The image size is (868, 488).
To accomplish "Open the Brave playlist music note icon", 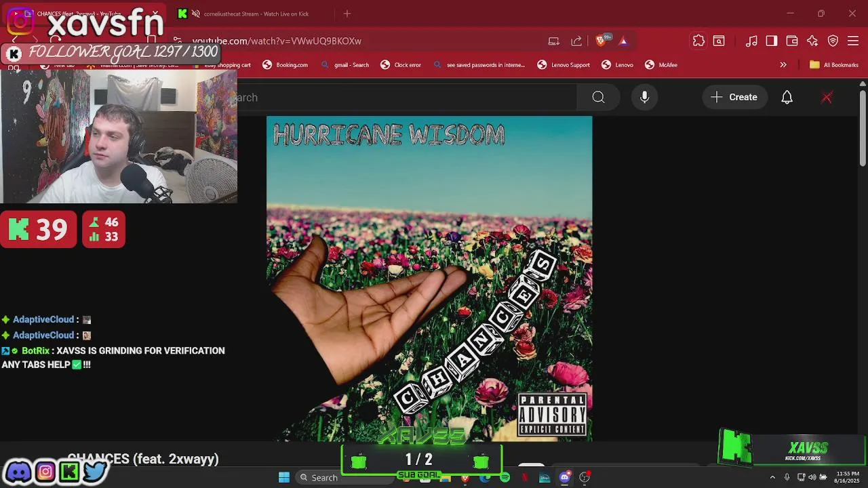I will point(751,41).
